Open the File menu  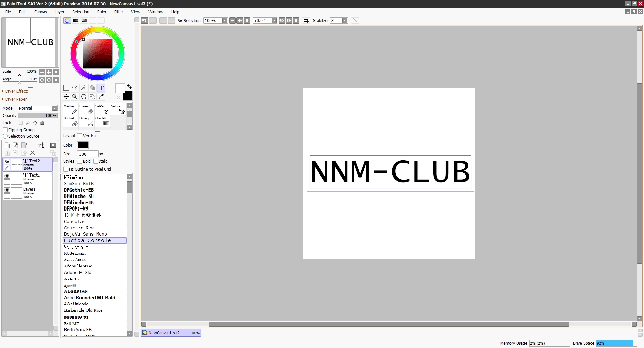[8, 12]
